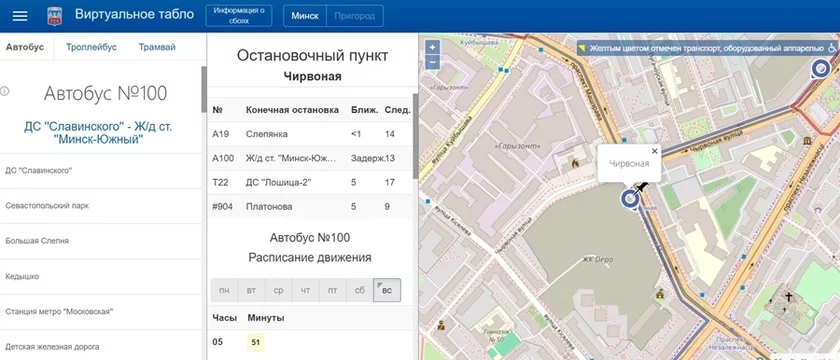Click the stop marker at the map's top-right

pos(820,69)
